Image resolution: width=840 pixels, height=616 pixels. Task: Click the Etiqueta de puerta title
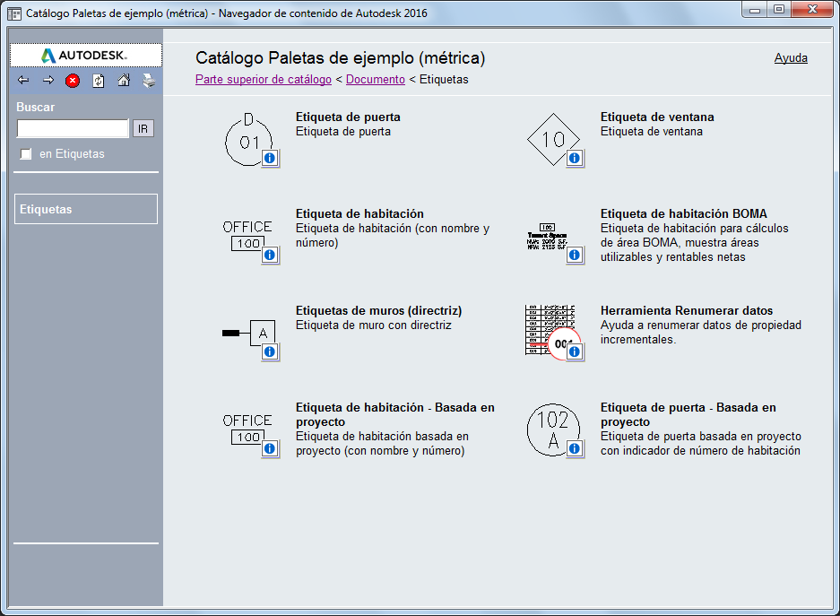[x=348, y=117]
